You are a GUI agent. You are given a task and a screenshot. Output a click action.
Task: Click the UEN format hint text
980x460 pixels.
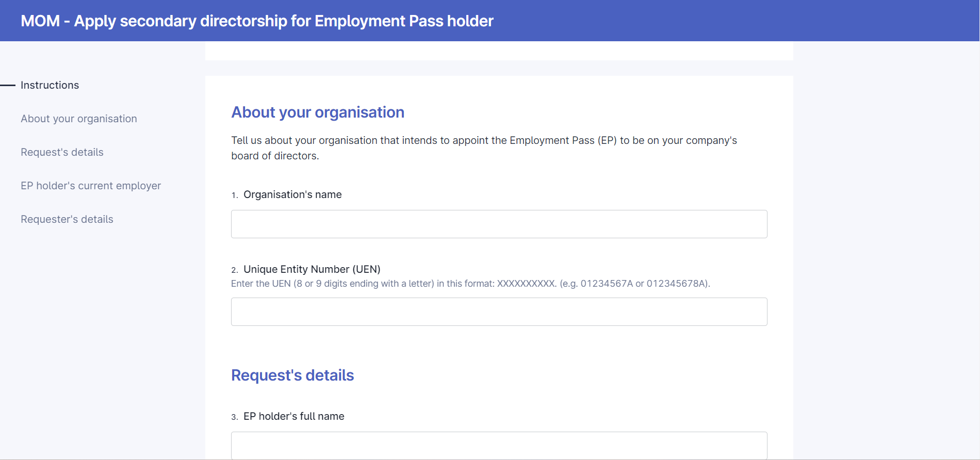[470, 284]
